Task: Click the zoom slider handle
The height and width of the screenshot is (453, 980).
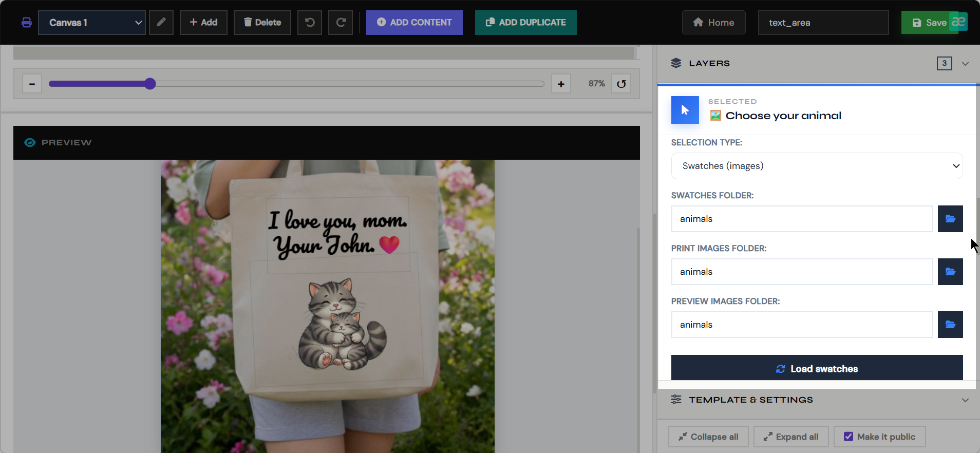Action: point(150,84)
